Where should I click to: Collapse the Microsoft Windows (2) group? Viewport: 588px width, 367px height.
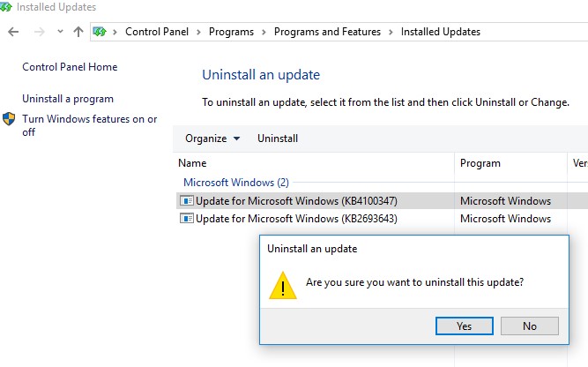[x=235, y=183]
